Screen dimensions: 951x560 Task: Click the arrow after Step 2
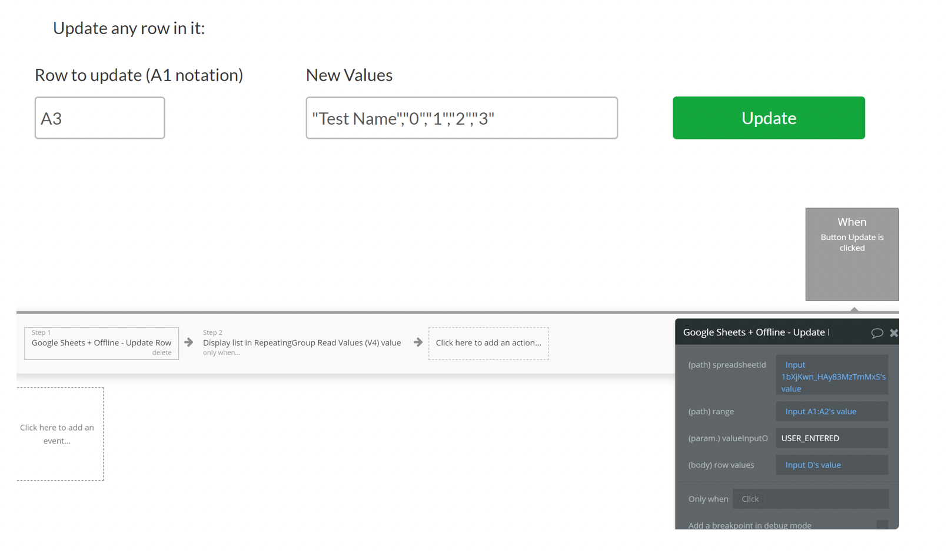[x=418, y=342]
